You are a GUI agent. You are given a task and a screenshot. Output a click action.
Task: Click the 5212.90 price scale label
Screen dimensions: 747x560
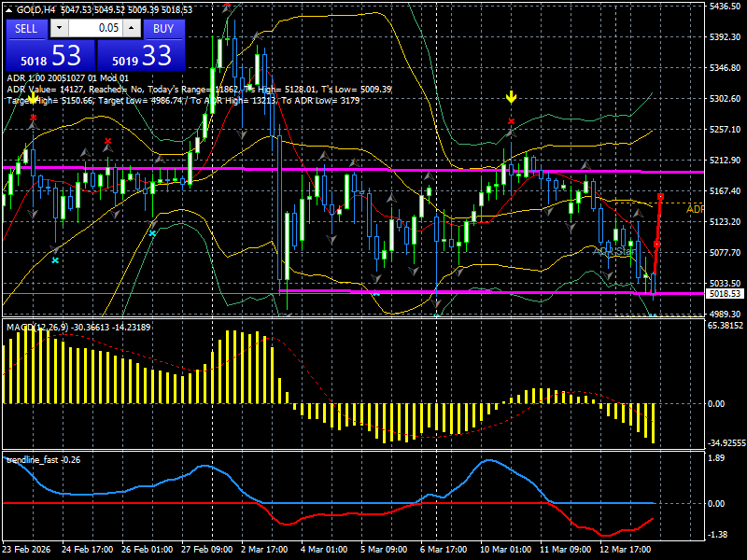tap(726, 161)
